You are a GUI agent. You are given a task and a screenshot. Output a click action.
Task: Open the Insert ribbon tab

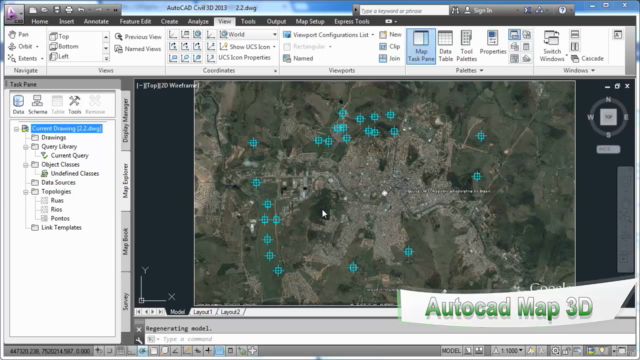click(x=67, y=22)
